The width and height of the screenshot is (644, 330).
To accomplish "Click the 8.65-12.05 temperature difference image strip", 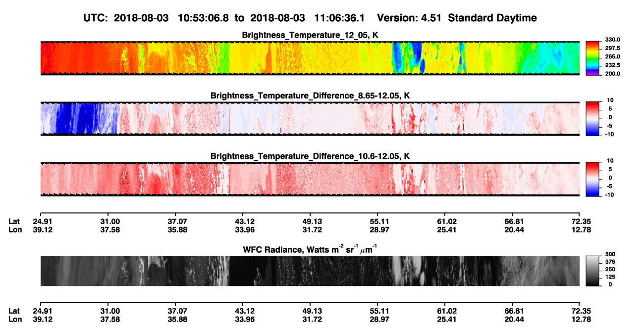I will click(x=310, y=118).
